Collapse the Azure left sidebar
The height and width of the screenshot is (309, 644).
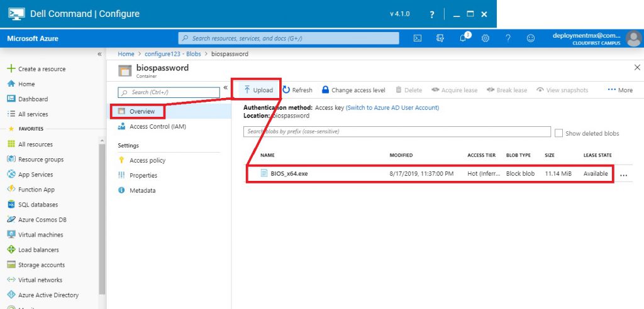point(99,54)
